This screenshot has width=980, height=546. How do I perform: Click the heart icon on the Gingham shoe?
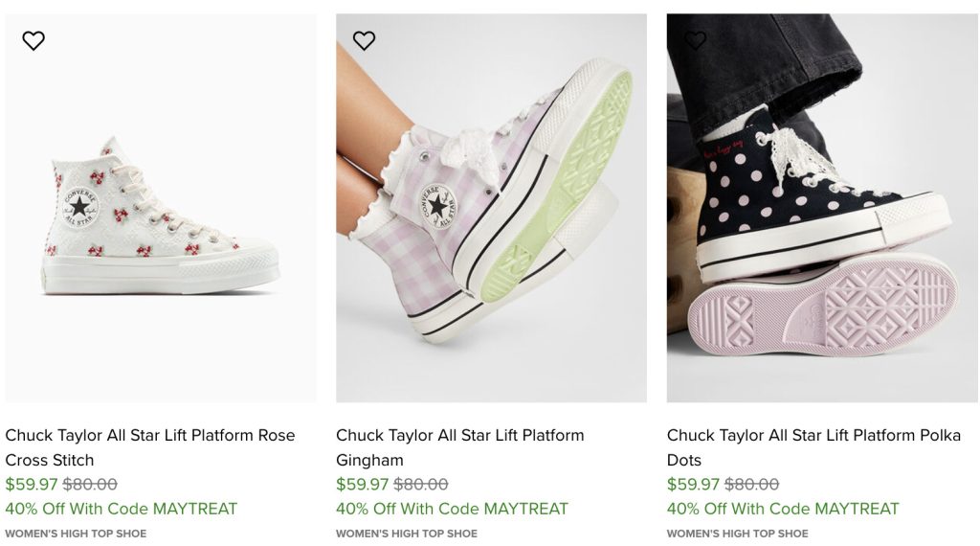tap(364, 40)
